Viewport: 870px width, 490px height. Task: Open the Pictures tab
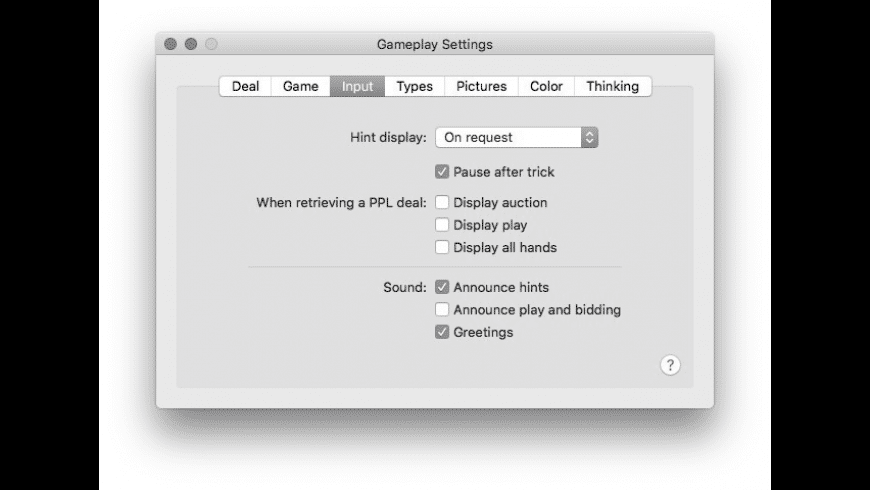(481, 86)
